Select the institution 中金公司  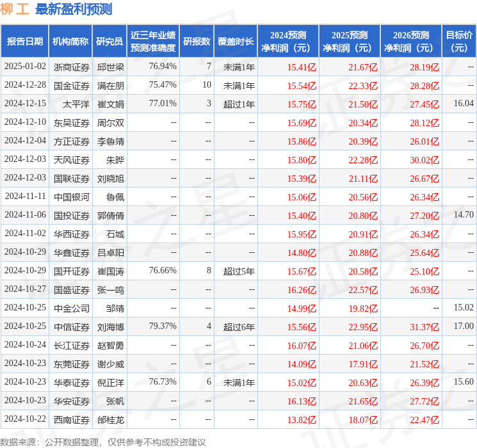pyautogui.click(x=72, y=308)
